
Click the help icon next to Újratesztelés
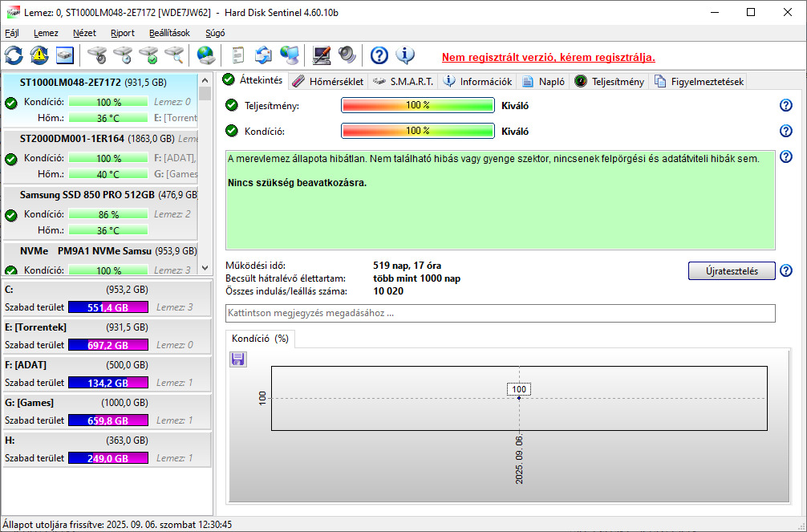[x=786, y=271]
